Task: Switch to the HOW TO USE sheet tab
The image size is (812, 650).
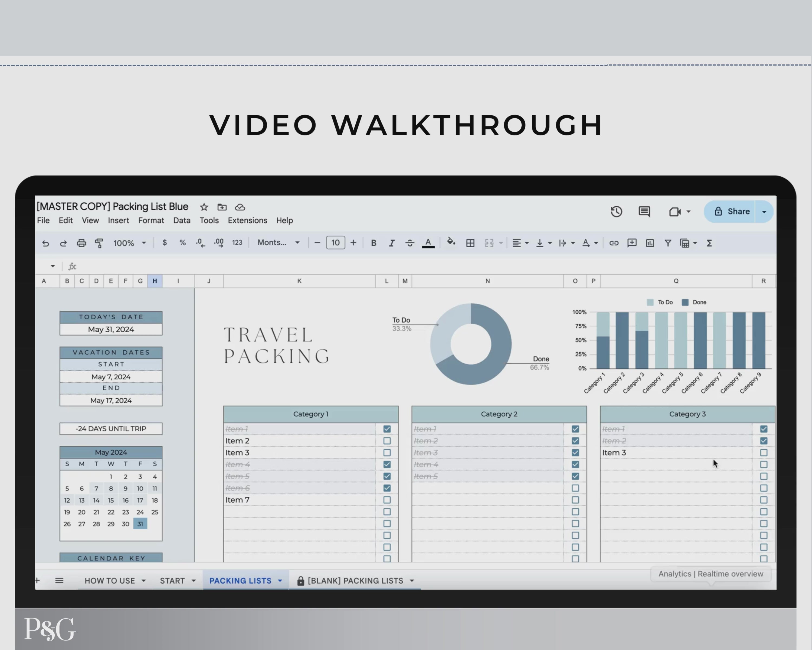Action: click(110, 581)
